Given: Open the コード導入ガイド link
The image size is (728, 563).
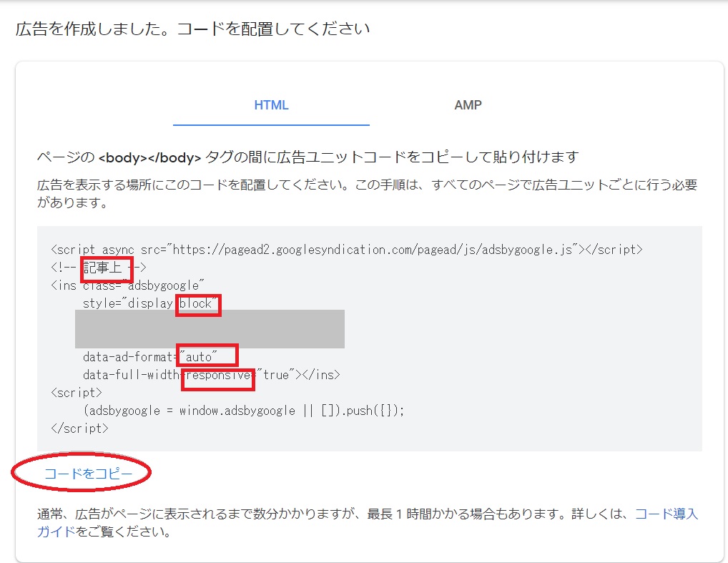Looking at the screenshot, I should tap(666, 514).
